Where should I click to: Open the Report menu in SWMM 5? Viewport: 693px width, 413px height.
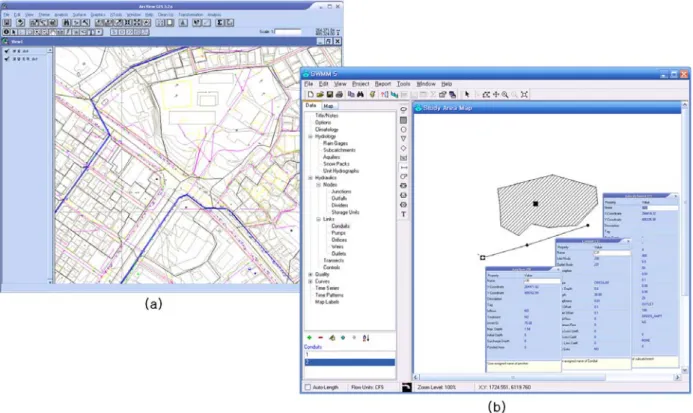(383, 84)
